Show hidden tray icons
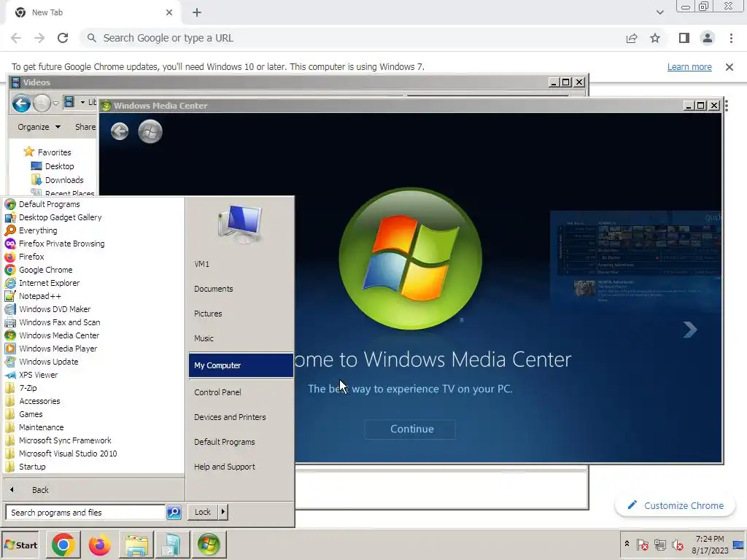 click(627, 544)
